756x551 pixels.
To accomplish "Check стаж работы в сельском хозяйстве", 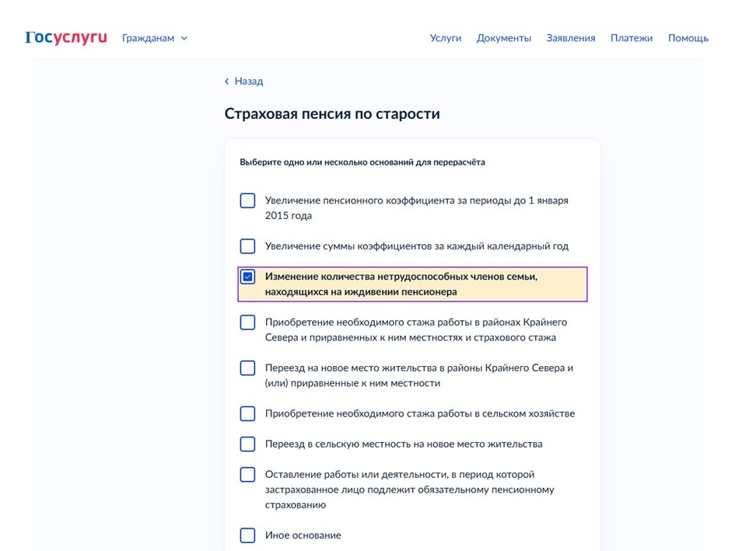I will tap(247, 413).
